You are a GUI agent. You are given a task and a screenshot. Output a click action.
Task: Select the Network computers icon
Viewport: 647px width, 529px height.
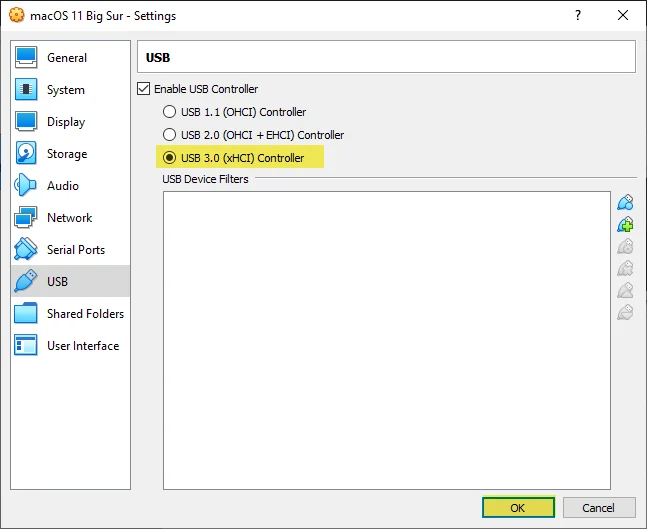point(26,217)
